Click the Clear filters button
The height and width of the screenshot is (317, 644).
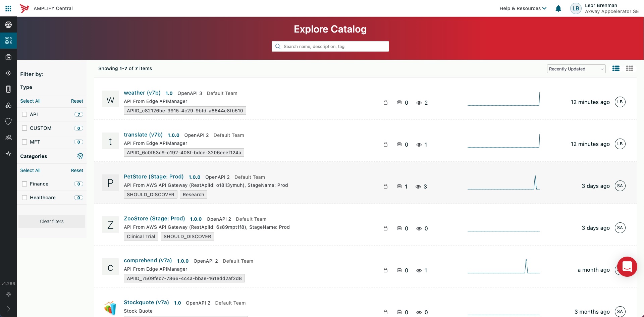tap(52, 221)
